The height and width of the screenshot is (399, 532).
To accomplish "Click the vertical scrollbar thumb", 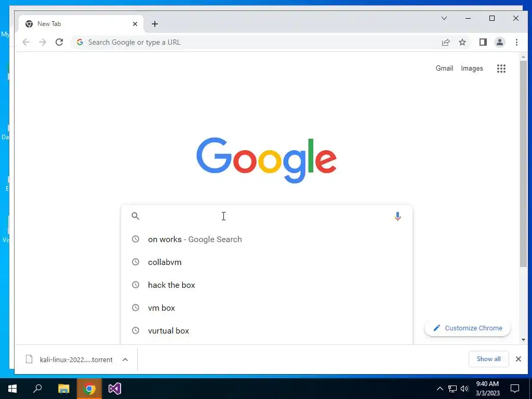I will (523, 164).
